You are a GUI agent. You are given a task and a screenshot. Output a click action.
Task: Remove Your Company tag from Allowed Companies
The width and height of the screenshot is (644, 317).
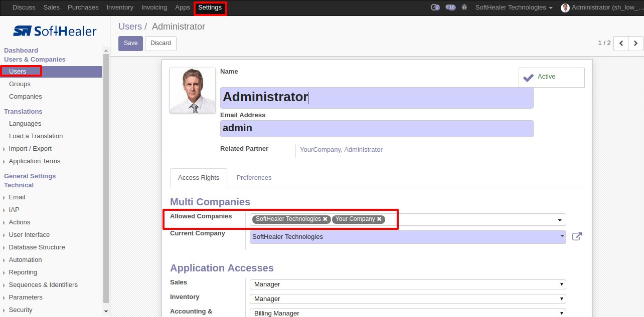click(379, 219)
